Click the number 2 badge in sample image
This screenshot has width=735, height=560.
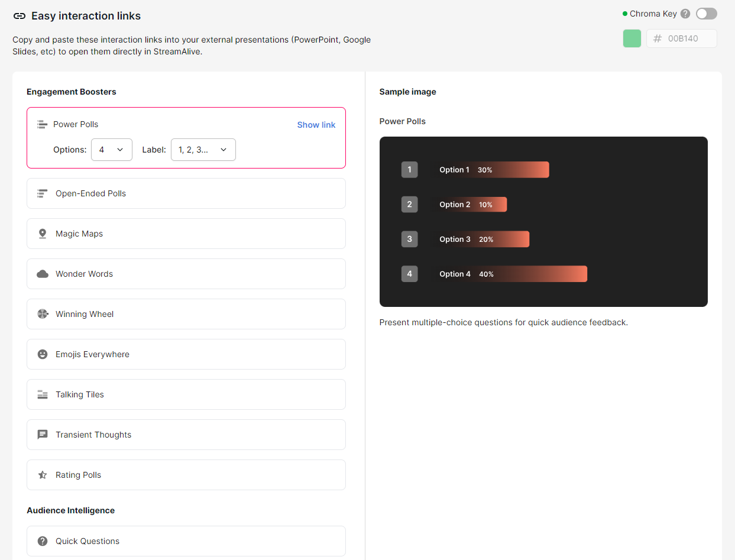[410, 205]
